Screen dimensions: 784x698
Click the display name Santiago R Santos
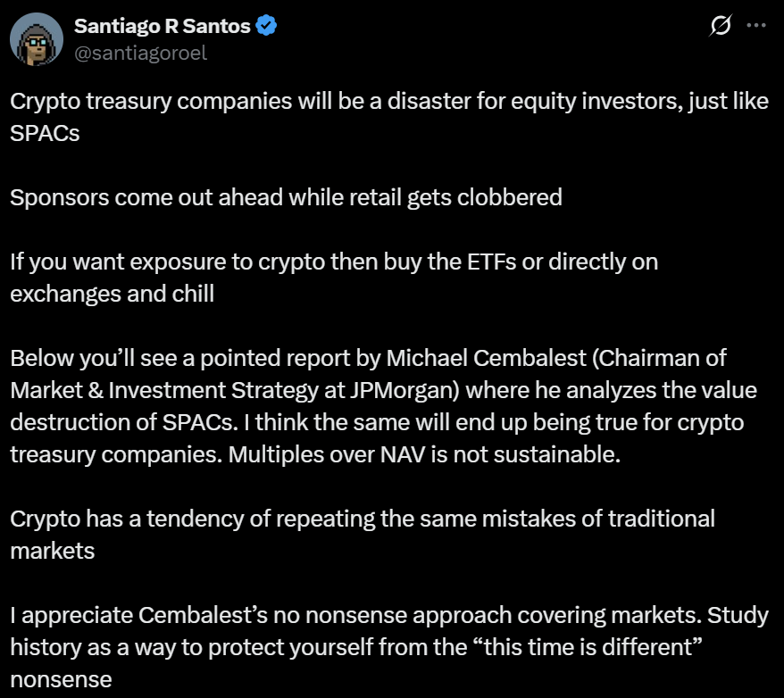[x=163, y=26]
